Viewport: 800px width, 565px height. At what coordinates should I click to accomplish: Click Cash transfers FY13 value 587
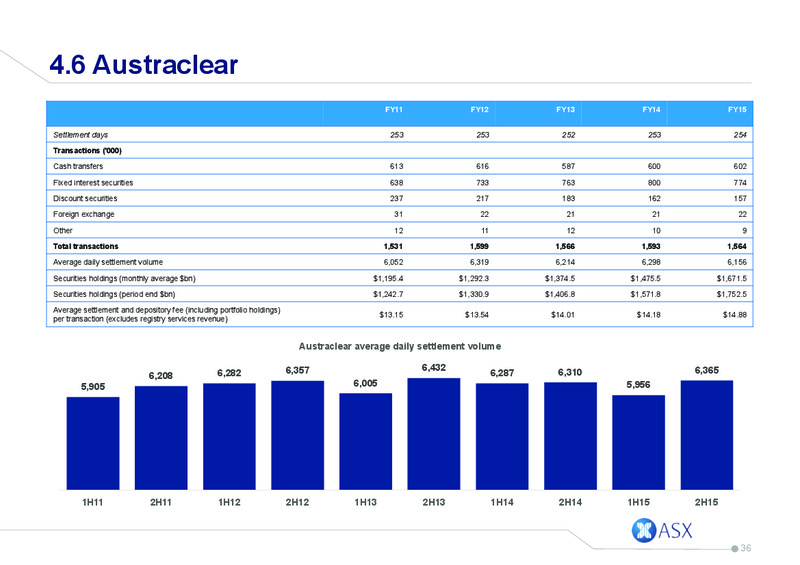[568, 166]
